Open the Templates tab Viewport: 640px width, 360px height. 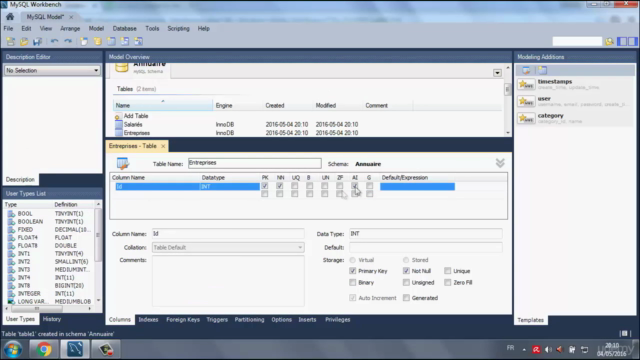pyautogui.click(x=531, y=320)
